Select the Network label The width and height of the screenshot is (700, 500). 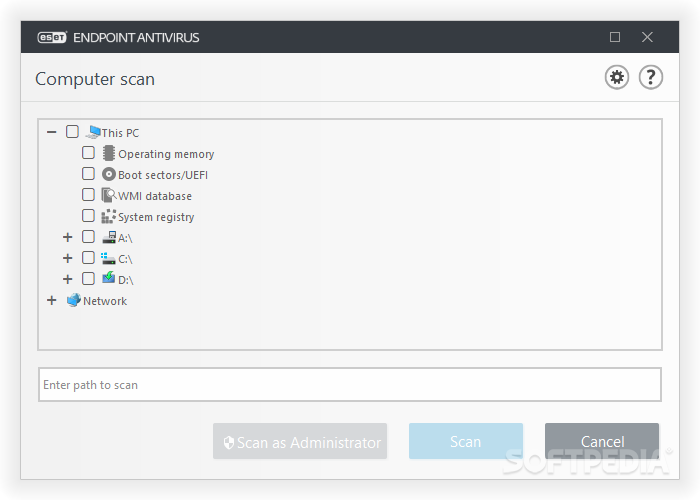pos(105,301)
